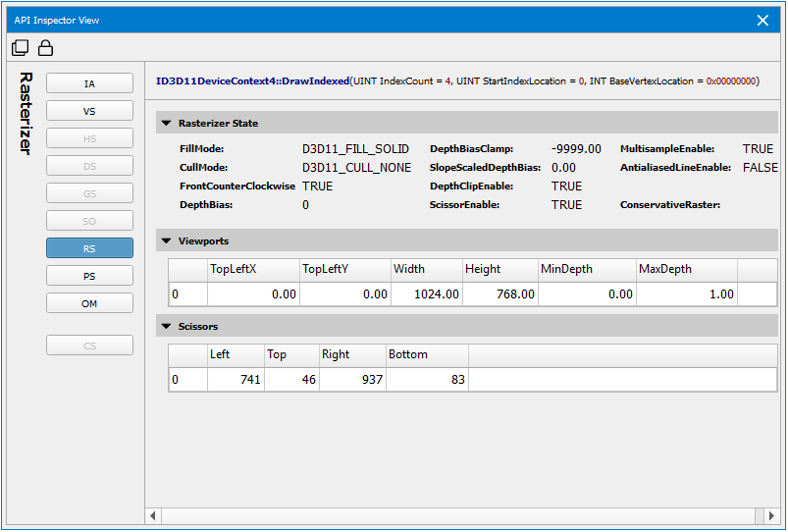Switch to the OM stage
Viewport: 788px width, 532px height.
[89, 304]
